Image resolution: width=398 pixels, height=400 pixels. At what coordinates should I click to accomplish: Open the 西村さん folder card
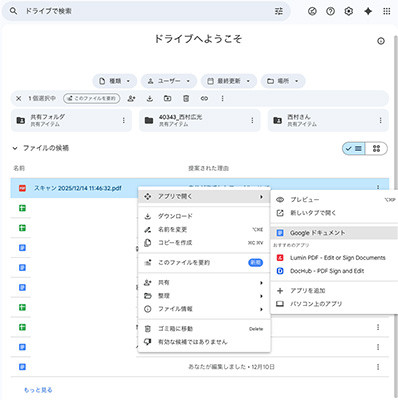(x=328, y=120)
